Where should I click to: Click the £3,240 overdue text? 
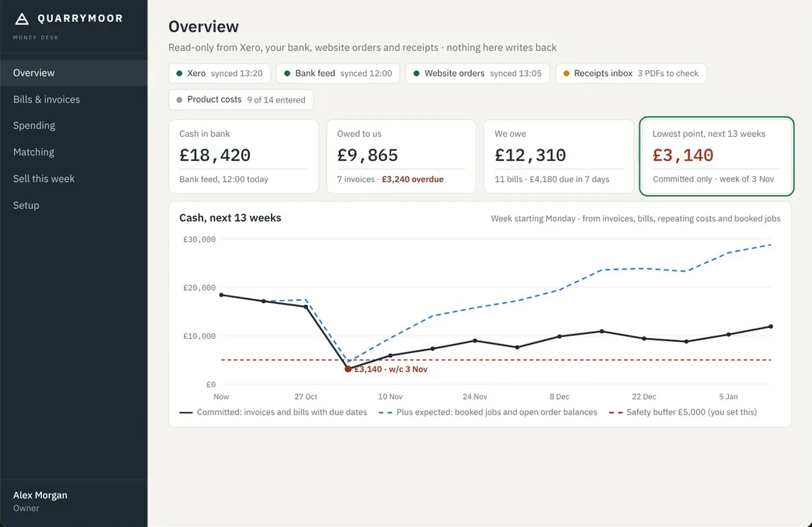point(412,179)
